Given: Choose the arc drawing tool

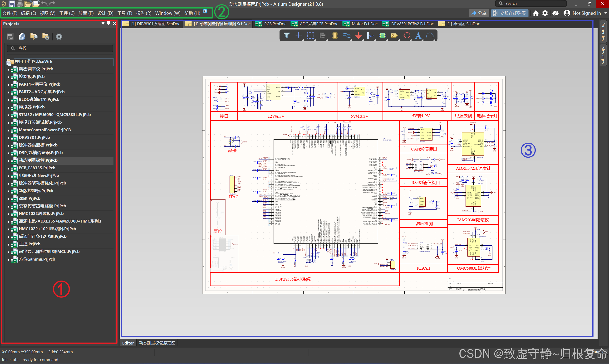Looking at the screenshot, I should 430,36.
